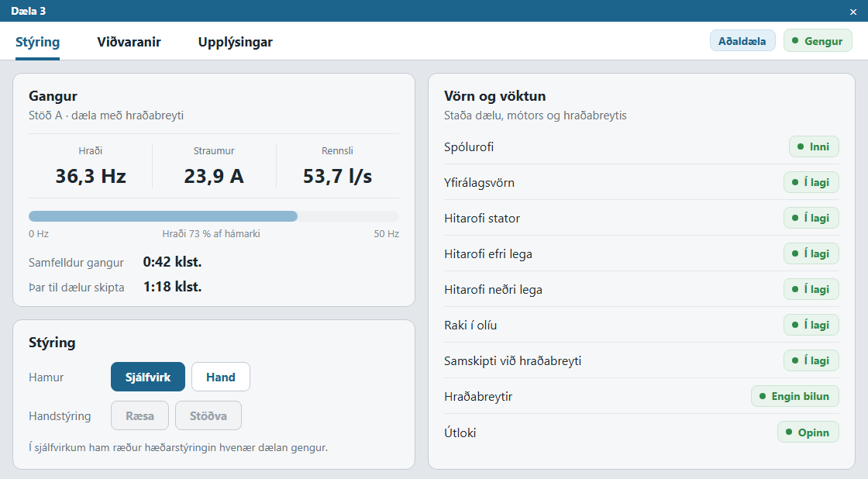
Task: Click the pump-switch countdown 1:18 klst.
Action: [172, 287]
